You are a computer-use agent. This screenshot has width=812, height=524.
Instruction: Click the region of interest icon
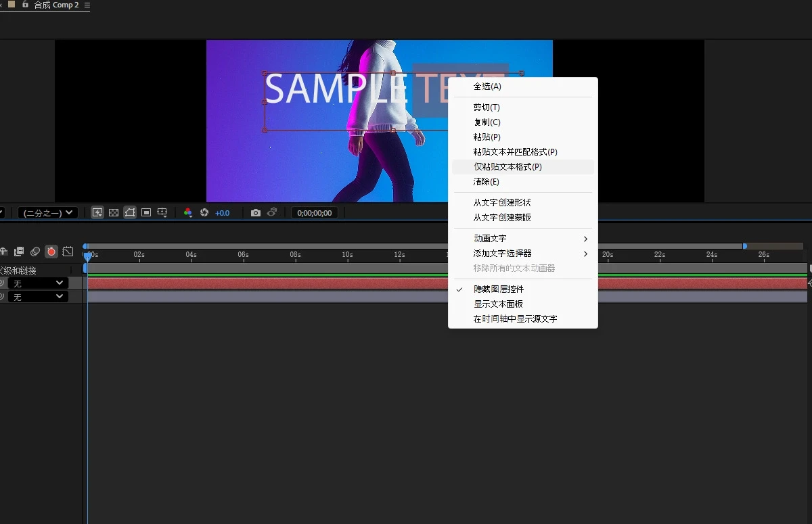click(x=146, y=212)
